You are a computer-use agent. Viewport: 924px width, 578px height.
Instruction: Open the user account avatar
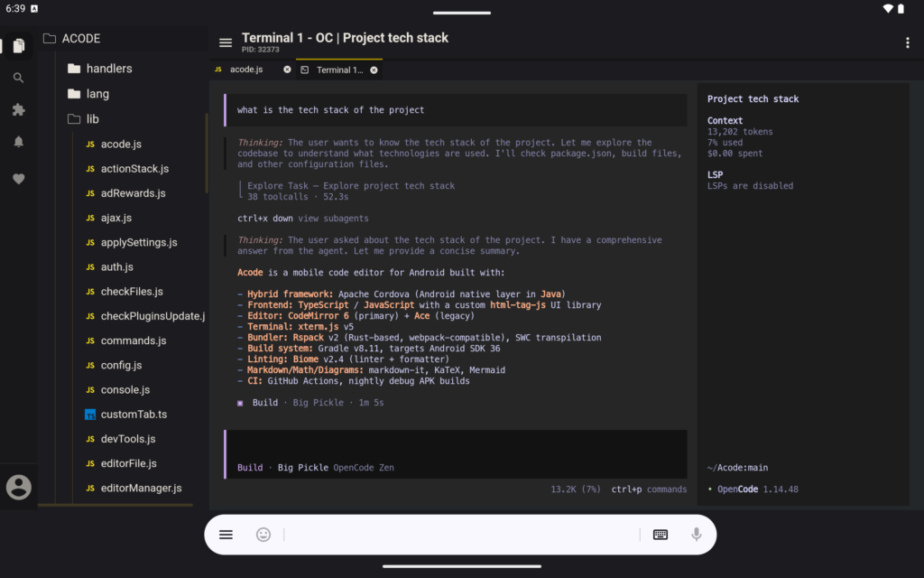(x=19, y=487)
